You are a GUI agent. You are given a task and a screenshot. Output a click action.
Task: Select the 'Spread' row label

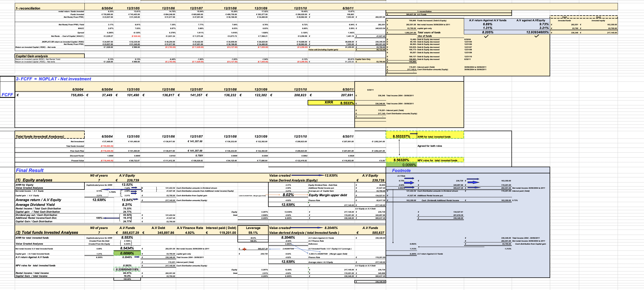[81, 33]
